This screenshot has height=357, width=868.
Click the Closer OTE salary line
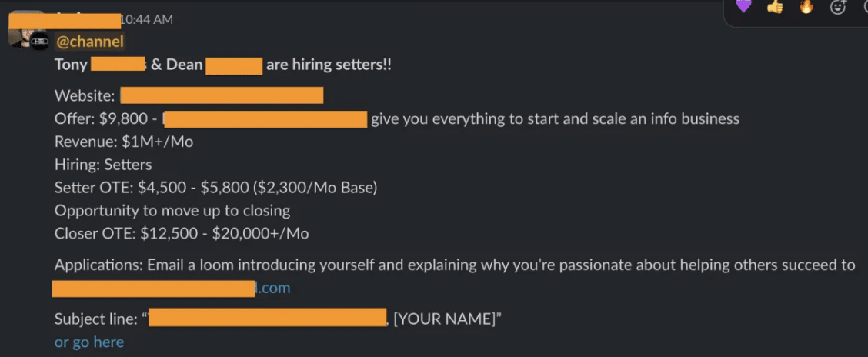182,234
